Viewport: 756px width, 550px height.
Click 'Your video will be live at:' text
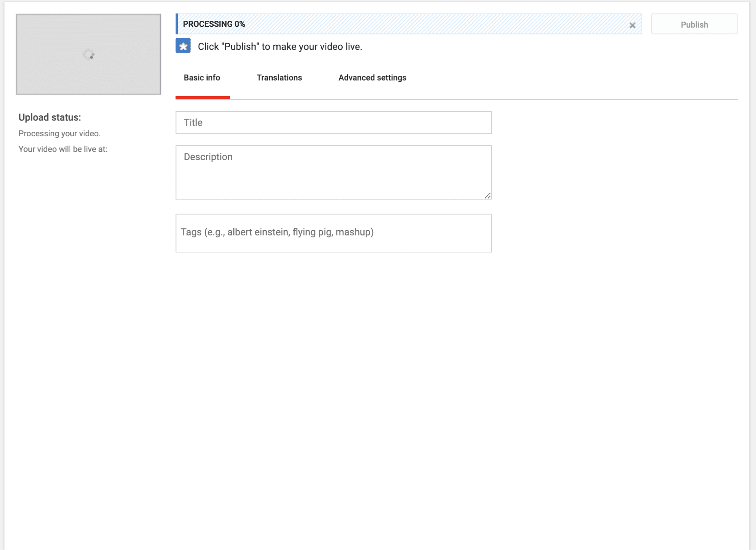pos(63,149)
